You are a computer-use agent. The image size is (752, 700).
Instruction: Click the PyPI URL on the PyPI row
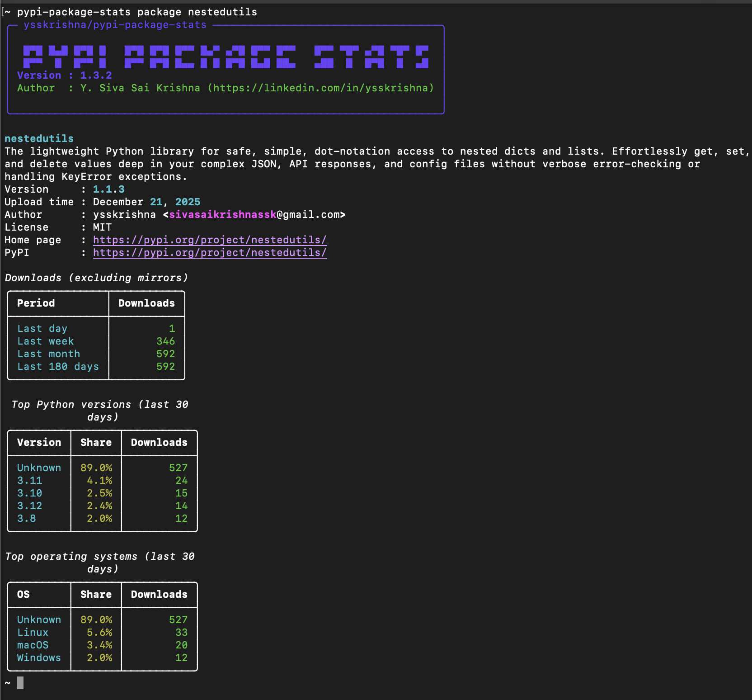(x=210, y=252)
